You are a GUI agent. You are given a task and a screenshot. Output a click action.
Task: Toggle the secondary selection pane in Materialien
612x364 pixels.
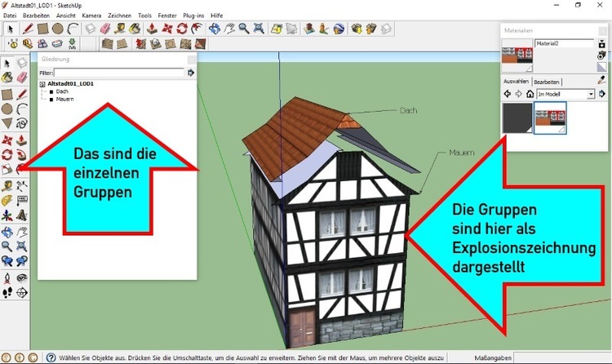click(601, 68)
